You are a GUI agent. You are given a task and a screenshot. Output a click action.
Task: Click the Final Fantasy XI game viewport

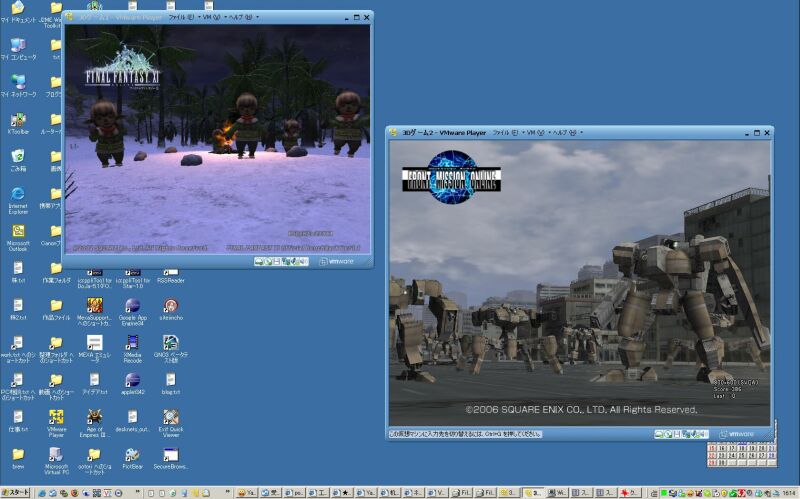coord(217,139)
